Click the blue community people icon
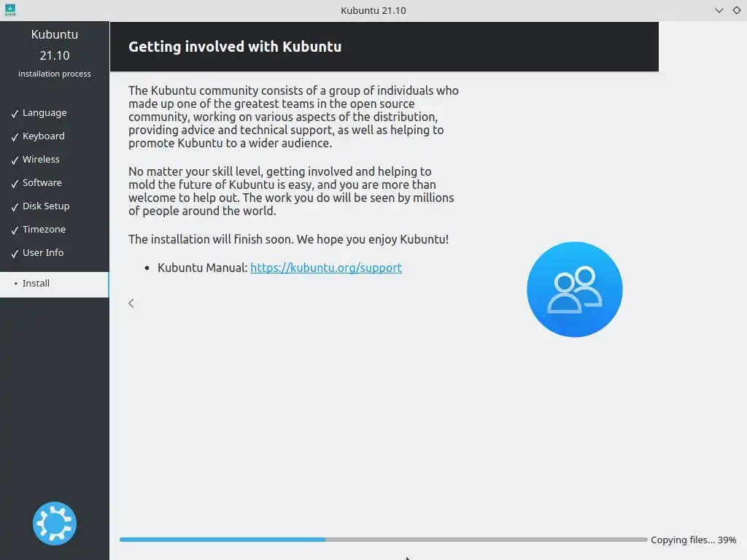Image resolution: width=747 pixels, height=560 pixels. [575, 289]
